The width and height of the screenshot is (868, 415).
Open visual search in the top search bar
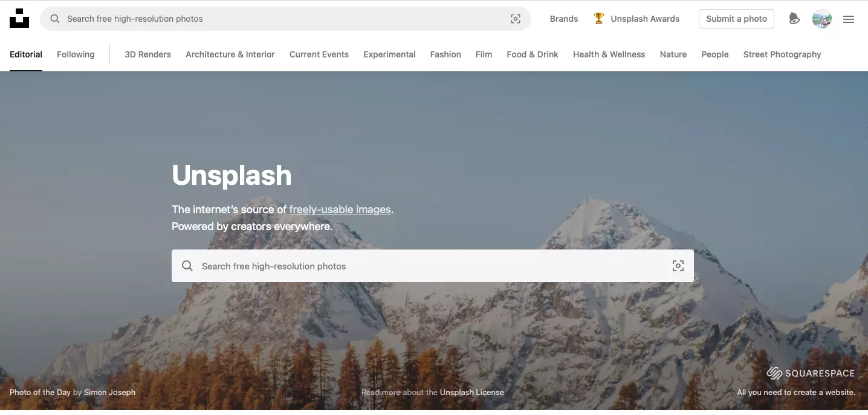click(516, 19)
